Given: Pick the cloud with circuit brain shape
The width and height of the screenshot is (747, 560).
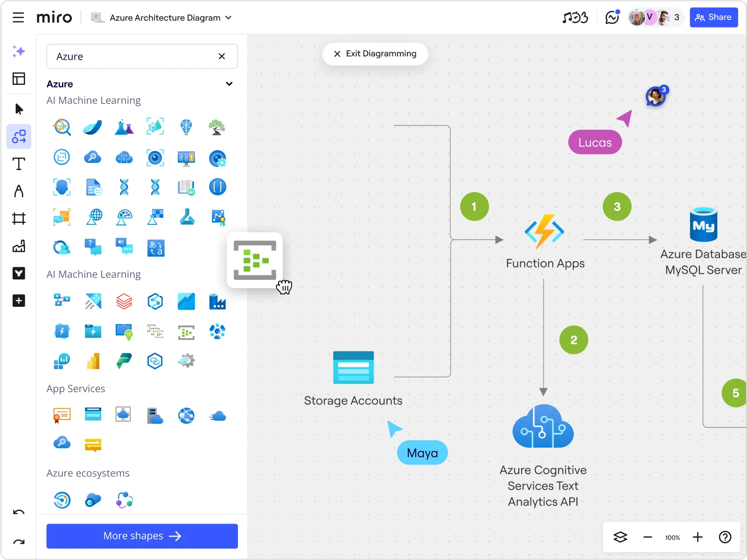Looking at the screenshot, I should pos(124,158).
